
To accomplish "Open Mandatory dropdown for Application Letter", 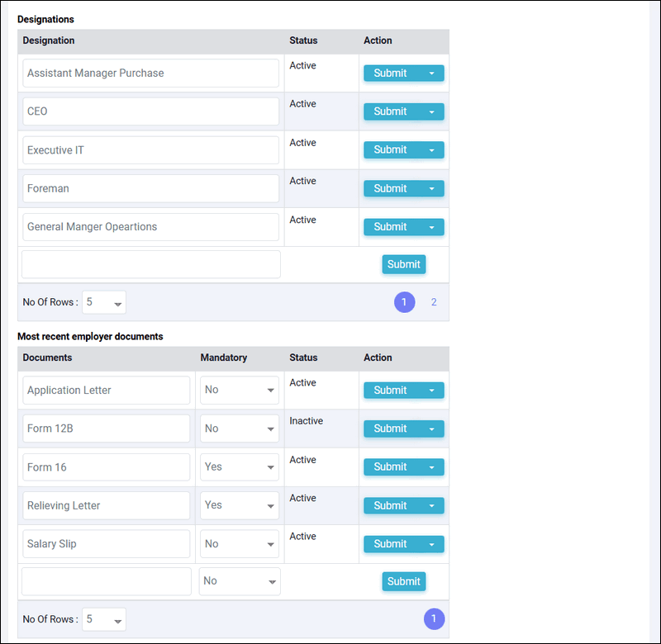I will pyautogui.click(x=239, y=391).
